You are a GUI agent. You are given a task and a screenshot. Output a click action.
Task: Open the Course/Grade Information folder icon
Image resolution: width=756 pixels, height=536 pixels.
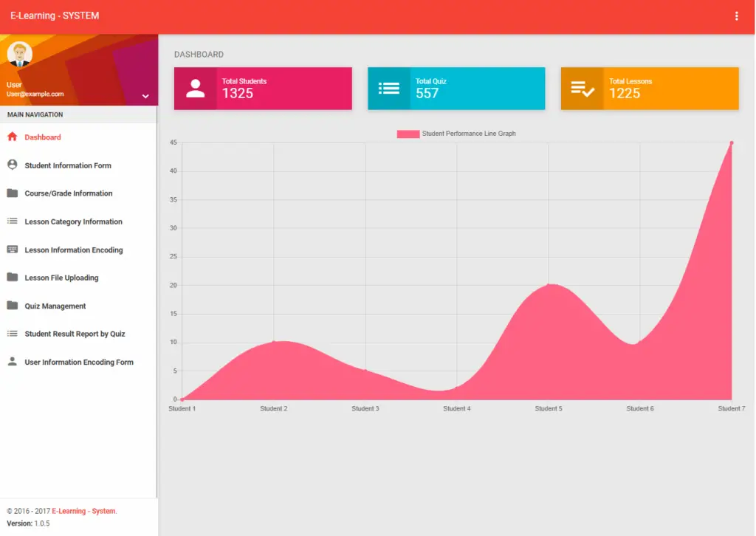[11, 193]
